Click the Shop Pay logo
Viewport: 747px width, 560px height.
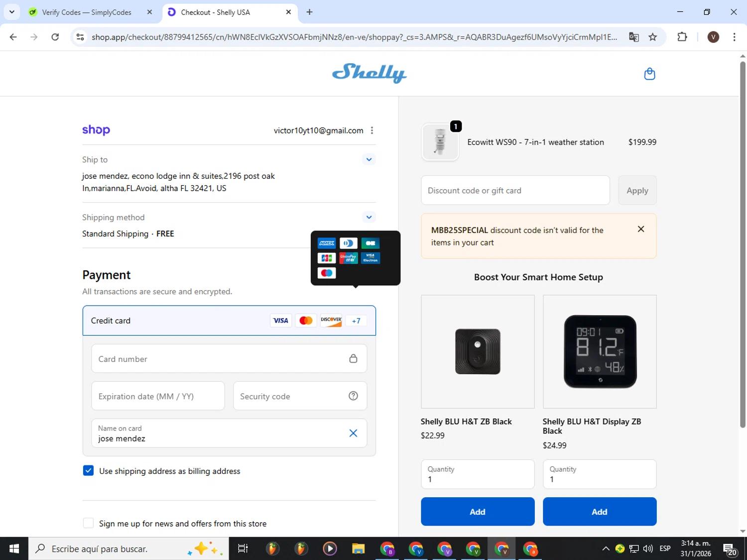(96, 130)
